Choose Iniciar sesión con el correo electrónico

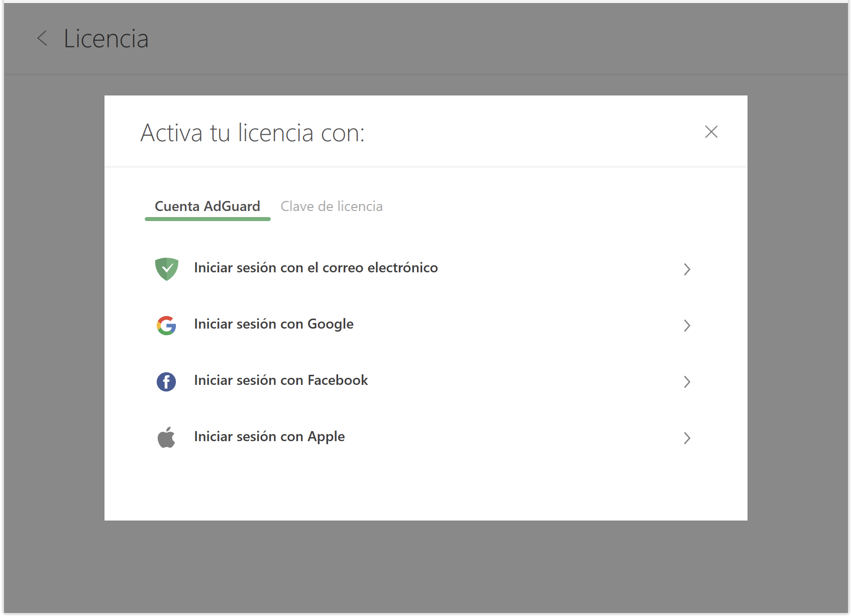[x=425, y=269]
